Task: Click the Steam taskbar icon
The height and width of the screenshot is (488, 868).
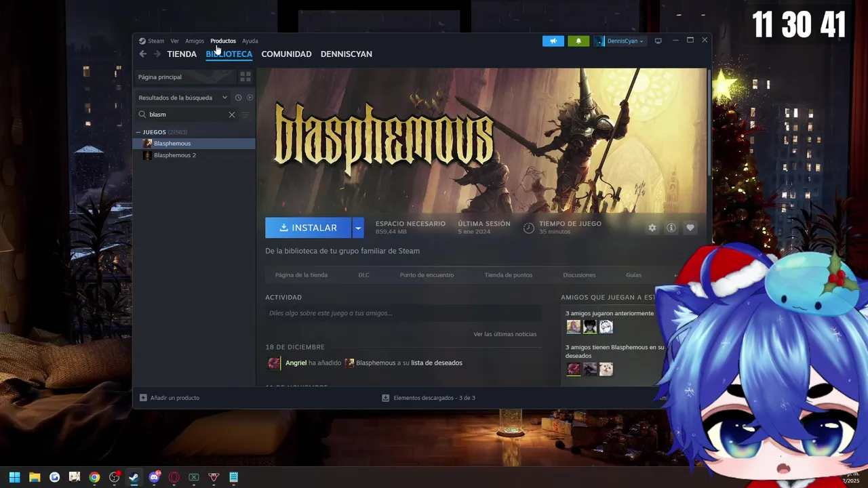Action: tap(134, 477)
